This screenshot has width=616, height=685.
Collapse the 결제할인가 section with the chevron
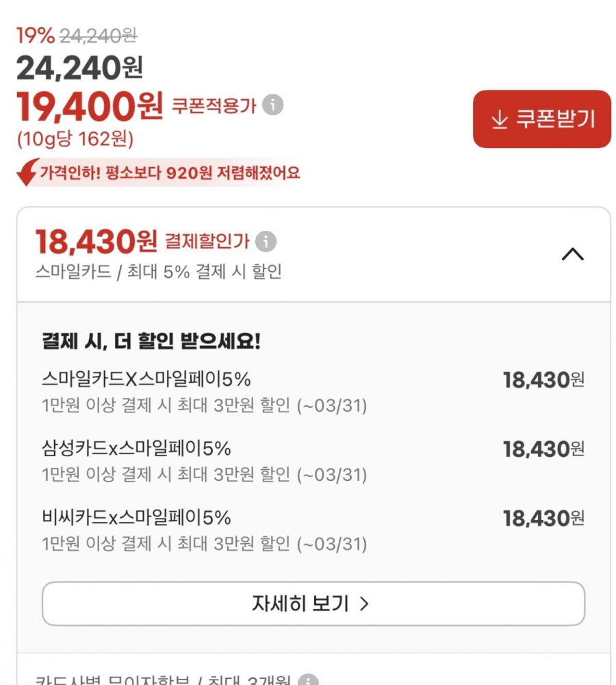572,254
